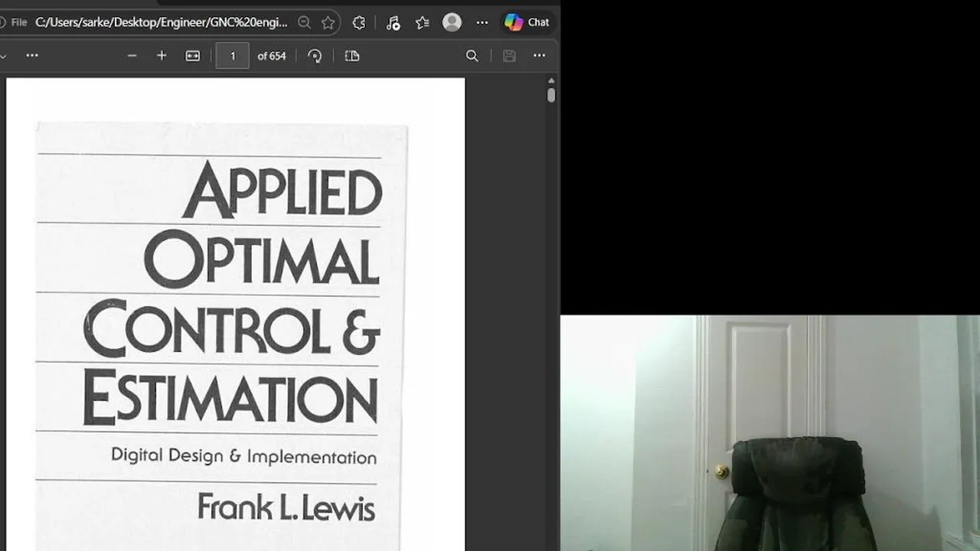Click the 'Frank L. Lewis' author text
Viewport: 980px width, 551px height.
[x=286, y=507]
